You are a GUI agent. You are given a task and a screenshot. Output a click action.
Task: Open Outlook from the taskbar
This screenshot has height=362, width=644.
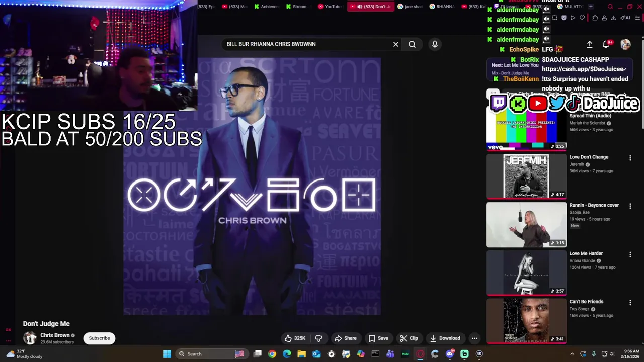pyautogui.click(x=316, y=354)
